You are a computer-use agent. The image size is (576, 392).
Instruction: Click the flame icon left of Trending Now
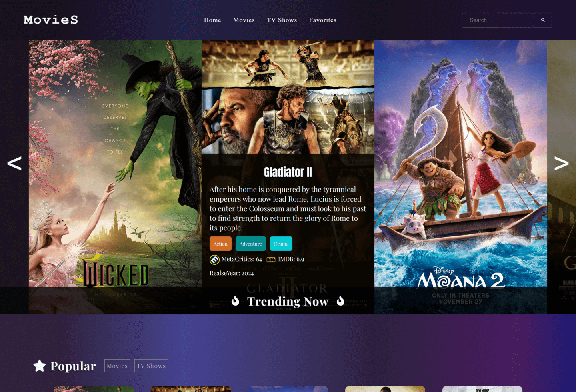pos(235,301)
